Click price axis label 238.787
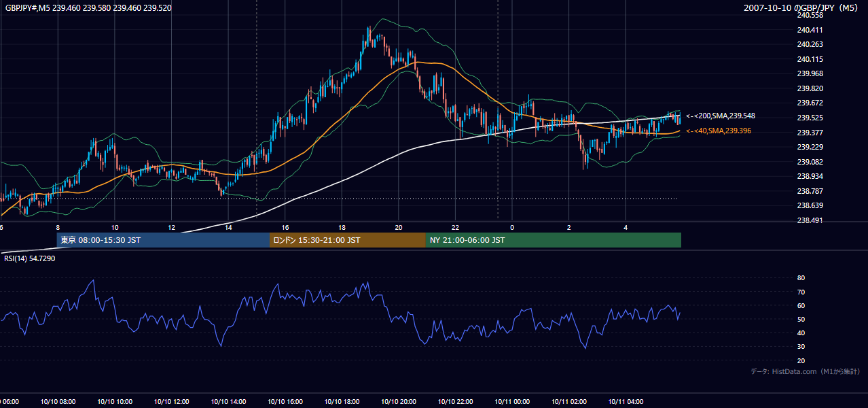 (810, 191)
